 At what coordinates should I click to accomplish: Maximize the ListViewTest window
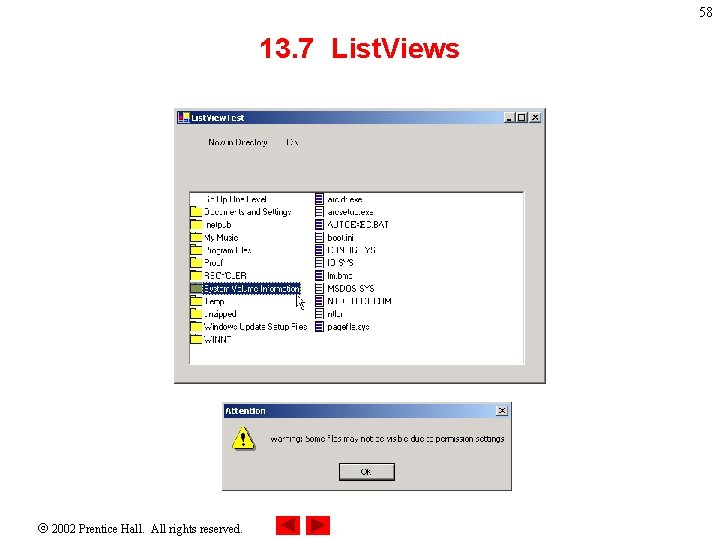tap(522, 118)
